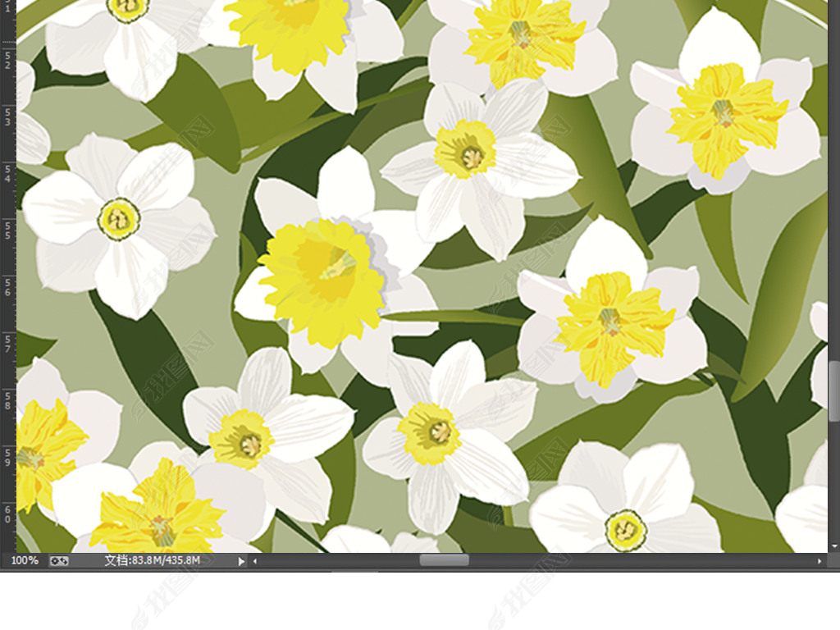The height and width of the screenshot is (630, 840).
Task: Expand the status bar options arrow
Action: pos(241,561)
